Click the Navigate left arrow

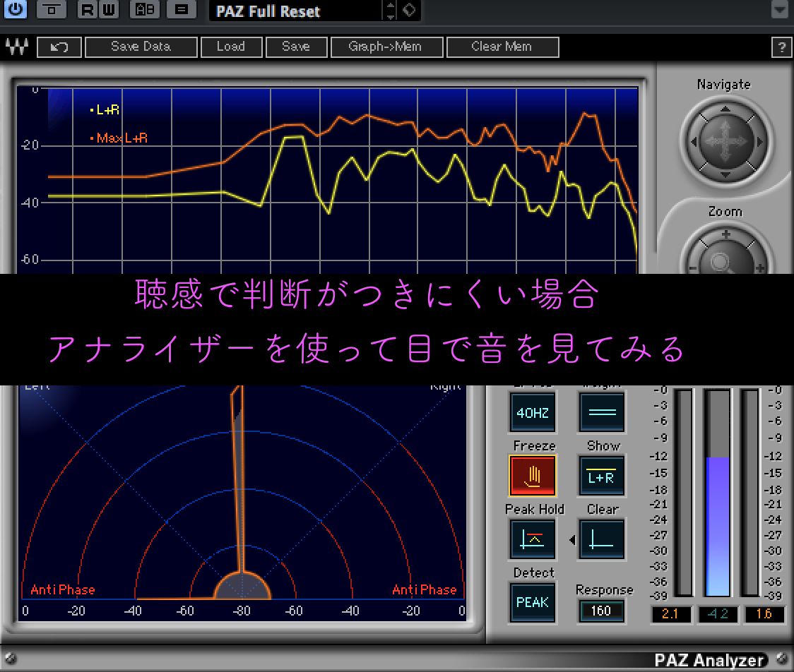point(694,142)
